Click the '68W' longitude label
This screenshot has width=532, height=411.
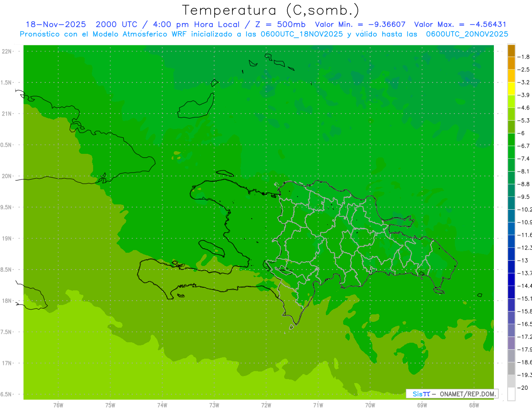click(x=474, y=405)
